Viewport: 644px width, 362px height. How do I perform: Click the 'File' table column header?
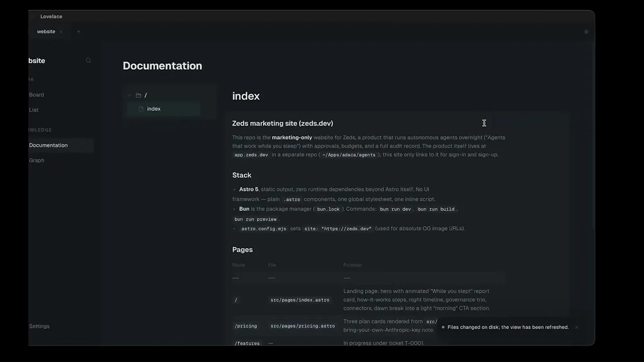(x=272, y=265)
